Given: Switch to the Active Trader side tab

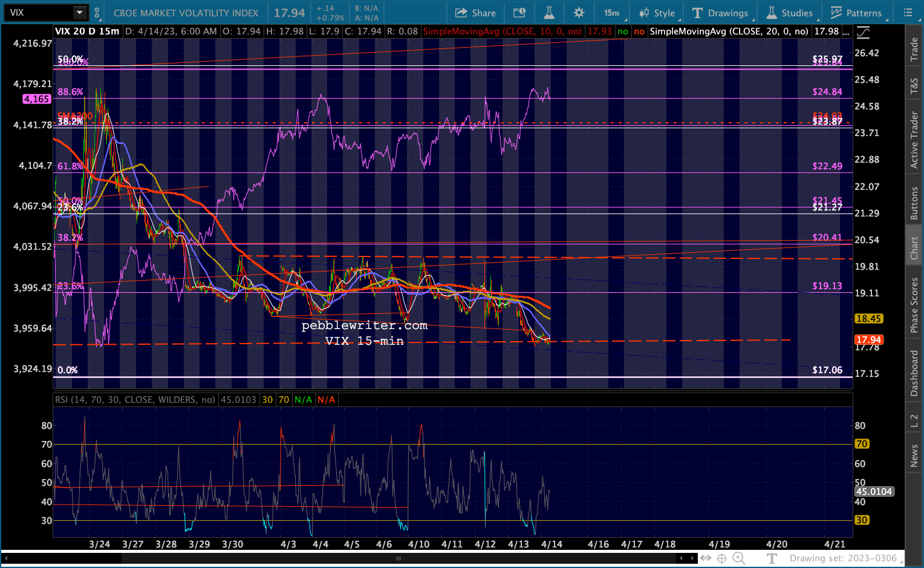Looking at the screenshot, I should (914, 140).
